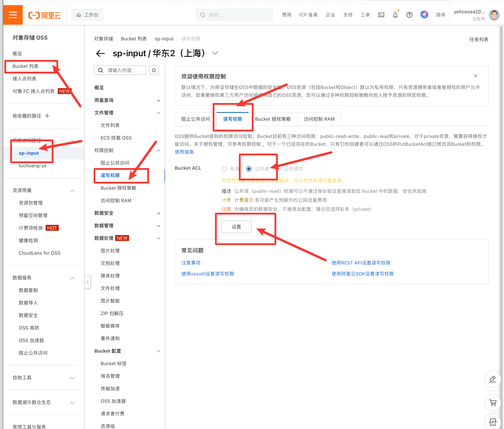Click the notification bell icon
504x429 pixels.
tap(395, 15)
